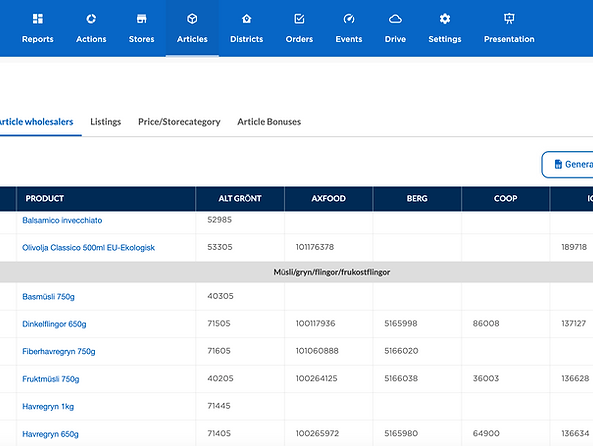Select value 136634 in Havregryn 650g row
The width and height of the screenshot is (593, 446).
tap(575, 433)
